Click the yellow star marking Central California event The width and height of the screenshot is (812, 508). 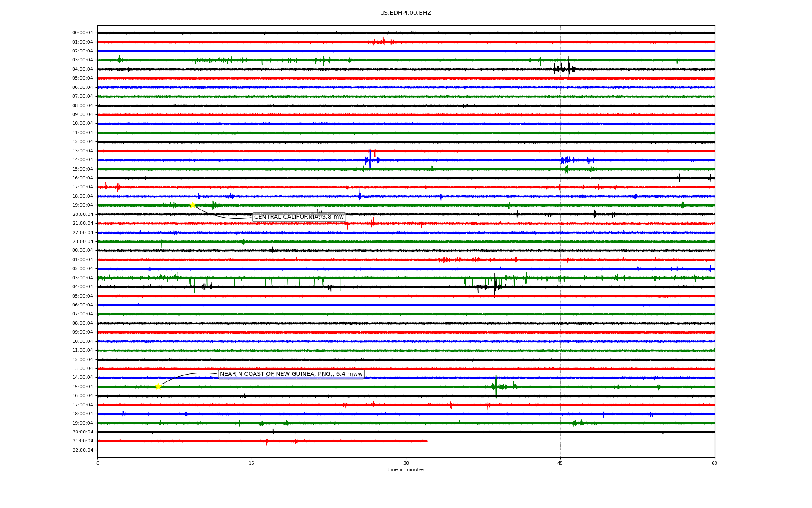(192, 205)
